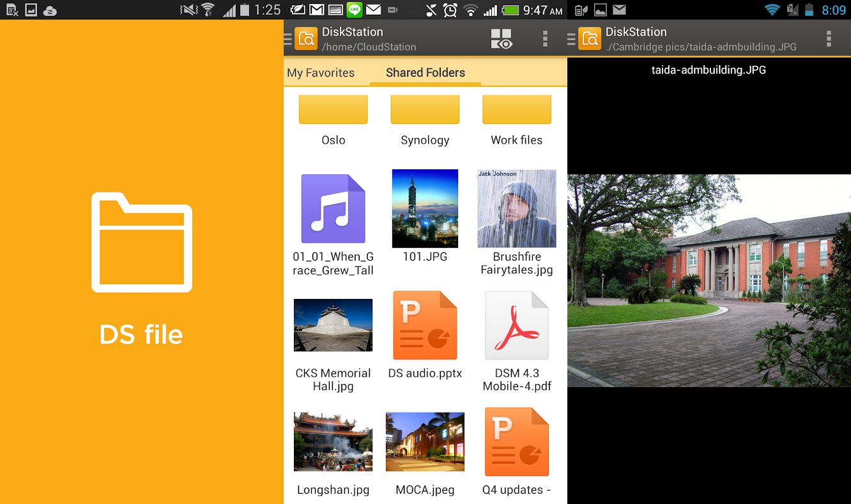Expand the navigation drawer from image viewer header icon
Viewport: 851px width, 504px height.
pos(585,39)
